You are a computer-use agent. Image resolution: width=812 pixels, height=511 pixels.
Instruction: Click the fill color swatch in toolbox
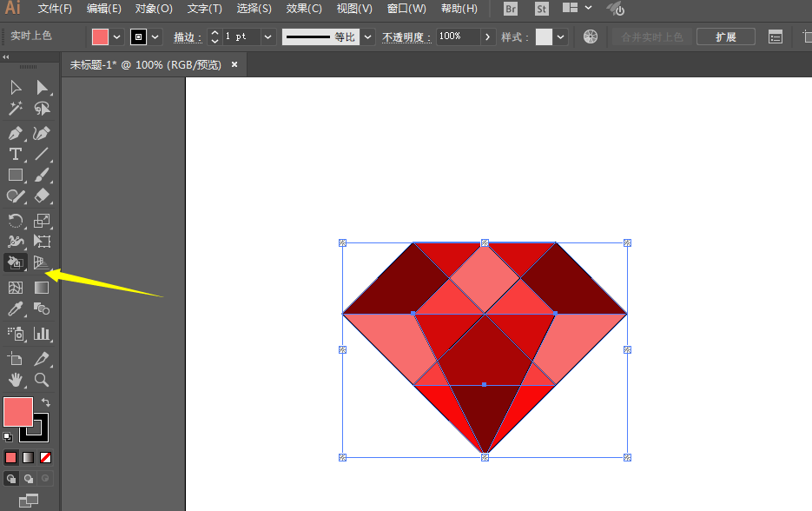(x=18, y=411)
